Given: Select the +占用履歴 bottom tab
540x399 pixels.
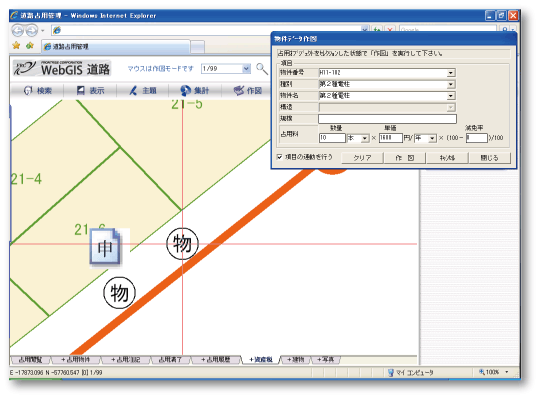Looking at the screenshot, I should (x=216, y=360).
